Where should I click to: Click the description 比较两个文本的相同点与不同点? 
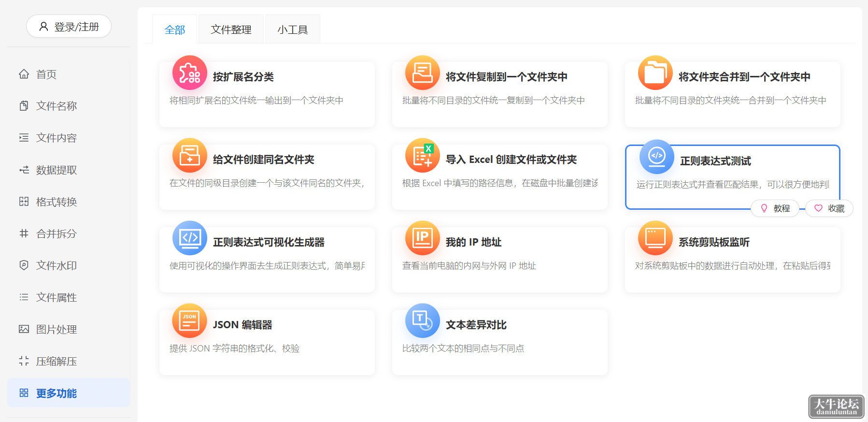click(x=463, y=349)
